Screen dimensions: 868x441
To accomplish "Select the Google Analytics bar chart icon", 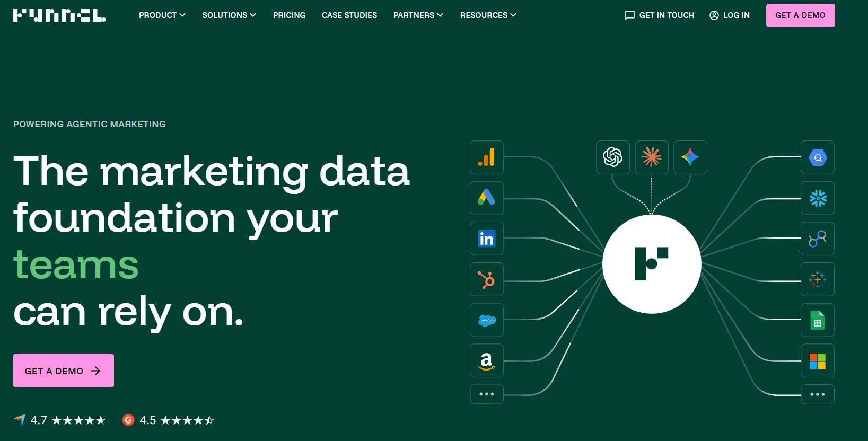I will (x=487, y=157).
